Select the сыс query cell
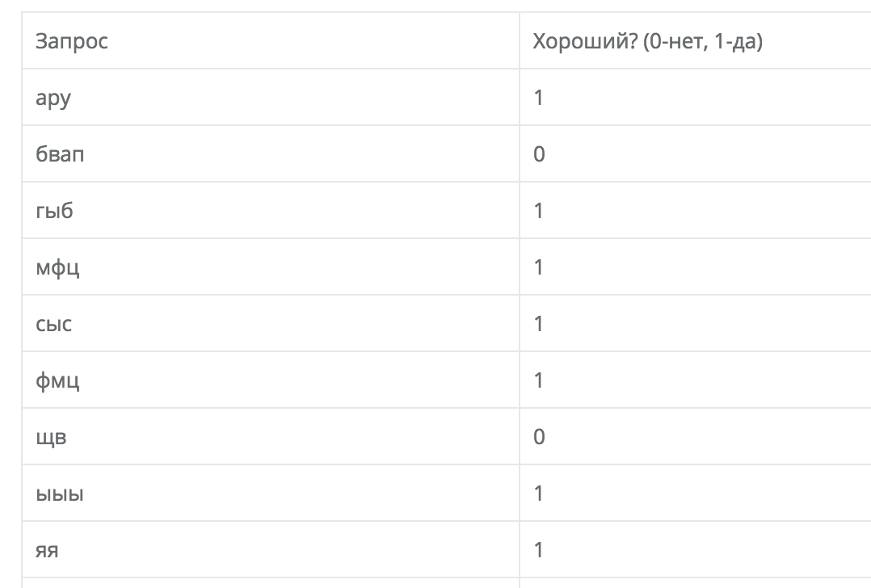The height and width of the screenshot is (588, 871). click(x=54, y=324)
